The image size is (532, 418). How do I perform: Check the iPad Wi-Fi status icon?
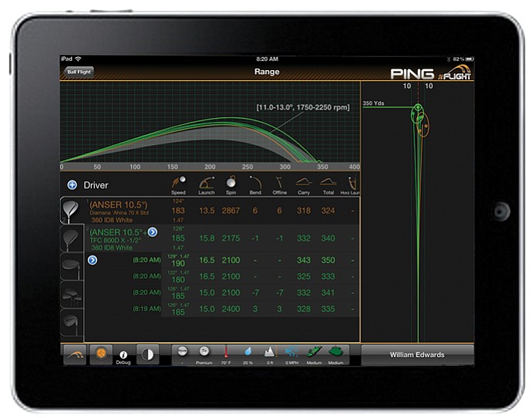tap(79, 59)
